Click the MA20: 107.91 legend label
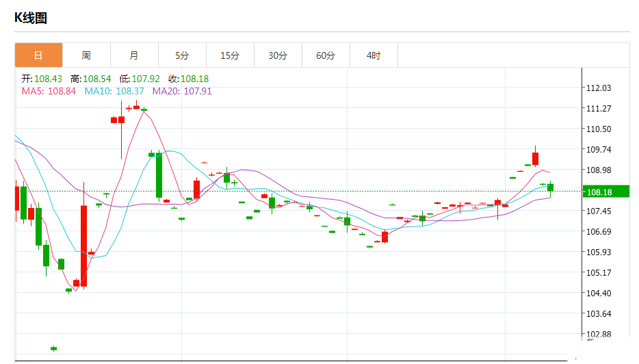The height and width of the screenshot is (364, 639). pos(182,91)
